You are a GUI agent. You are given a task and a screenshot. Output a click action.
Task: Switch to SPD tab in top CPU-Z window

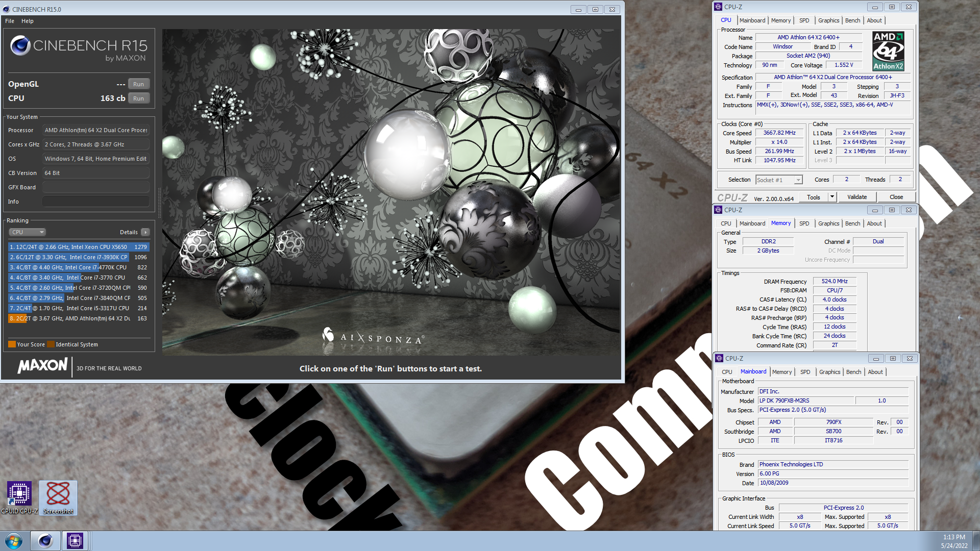click(x=804, y=20)
